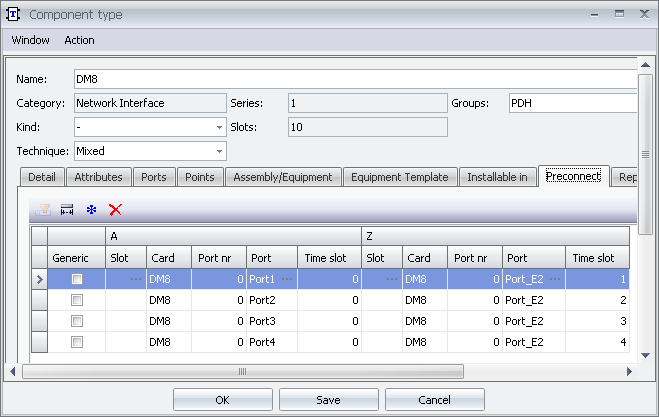The height and width of the screenshot is (417, 659).
Task: Click the fit column width toolbar icon
Action: coord(67,209)
